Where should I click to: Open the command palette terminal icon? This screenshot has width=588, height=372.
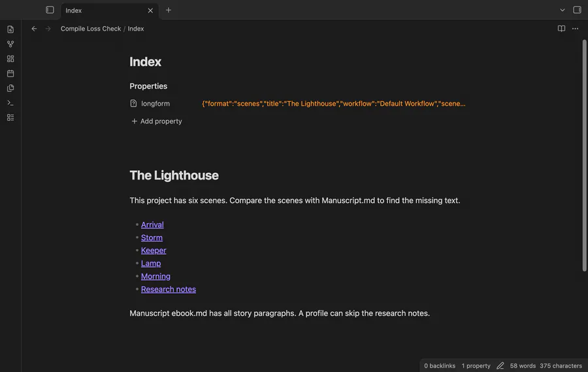tap(10, 102)
